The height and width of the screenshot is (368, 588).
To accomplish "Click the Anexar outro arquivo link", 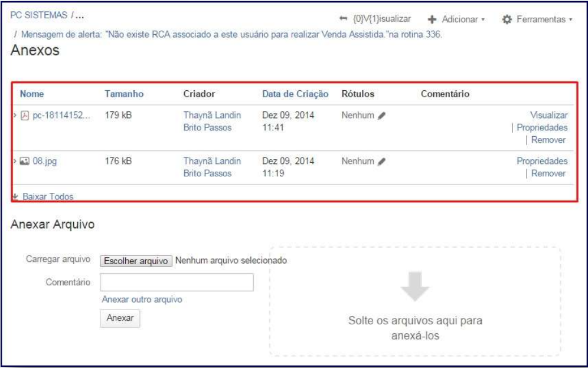I will pos(142,299).
